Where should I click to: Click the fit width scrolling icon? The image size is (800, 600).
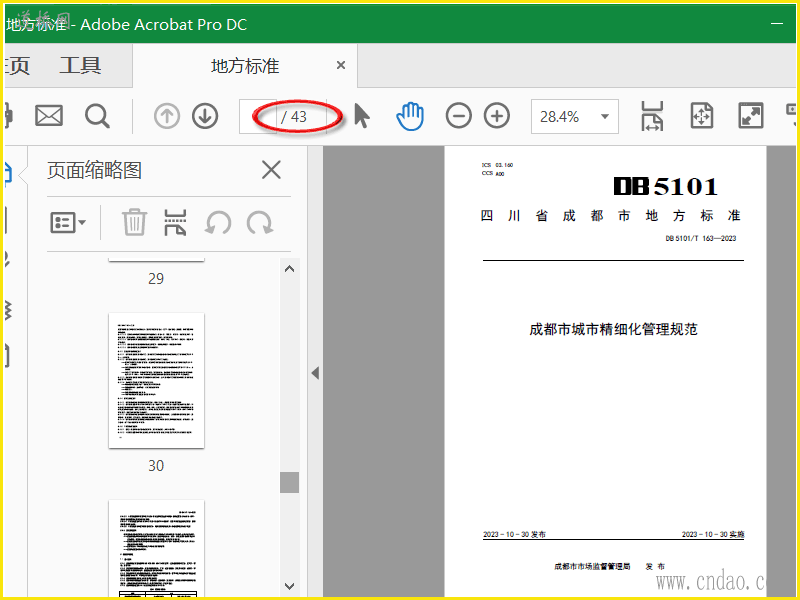[652, 116]
